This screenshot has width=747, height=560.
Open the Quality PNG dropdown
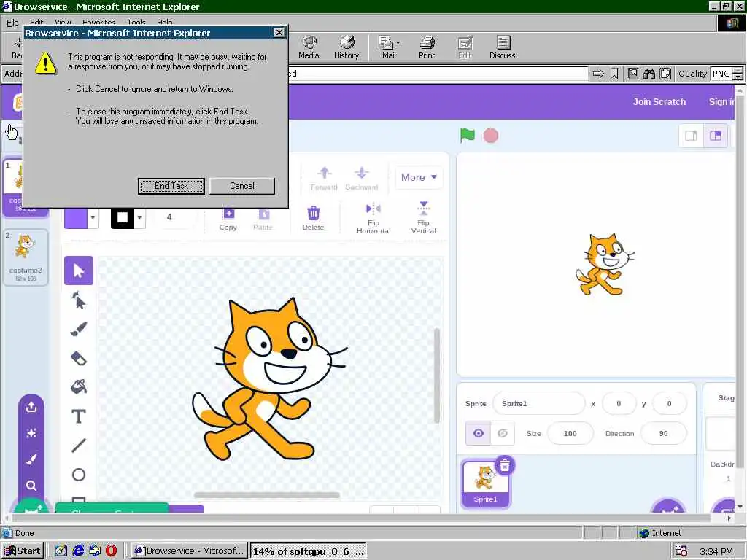(738, 74)
